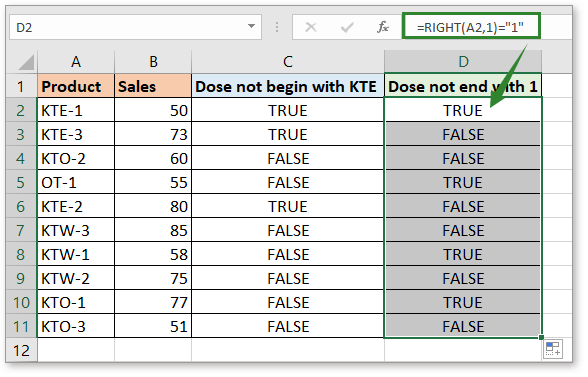
Task: Click the Cancel (X) formula bar icon
Action: click(310, 27)
